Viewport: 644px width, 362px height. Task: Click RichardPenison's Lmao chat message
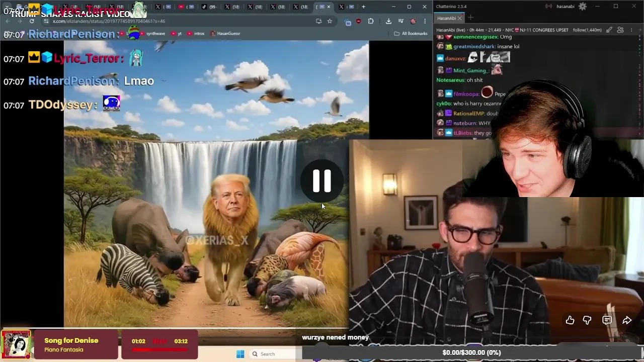pyautogui.click(x=139, y=80)
